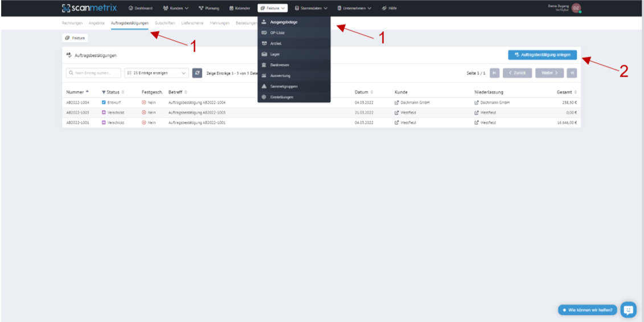644x322 pixels.
Task: Sort by Nummer column arrow
Action: click(87, 92)
